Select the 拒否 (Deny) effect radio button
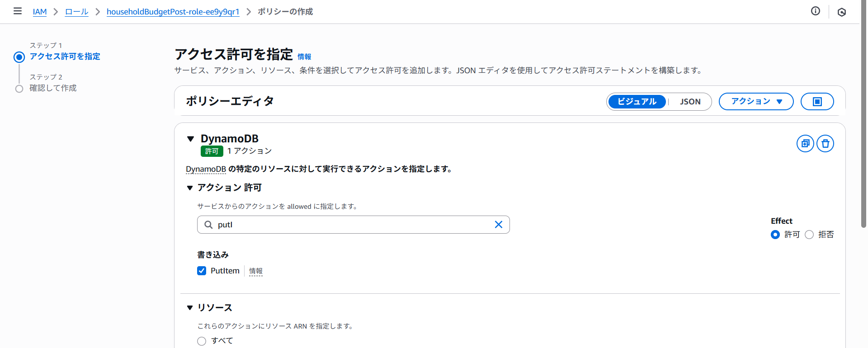The image size is (868, 348). tap(809, 235)
